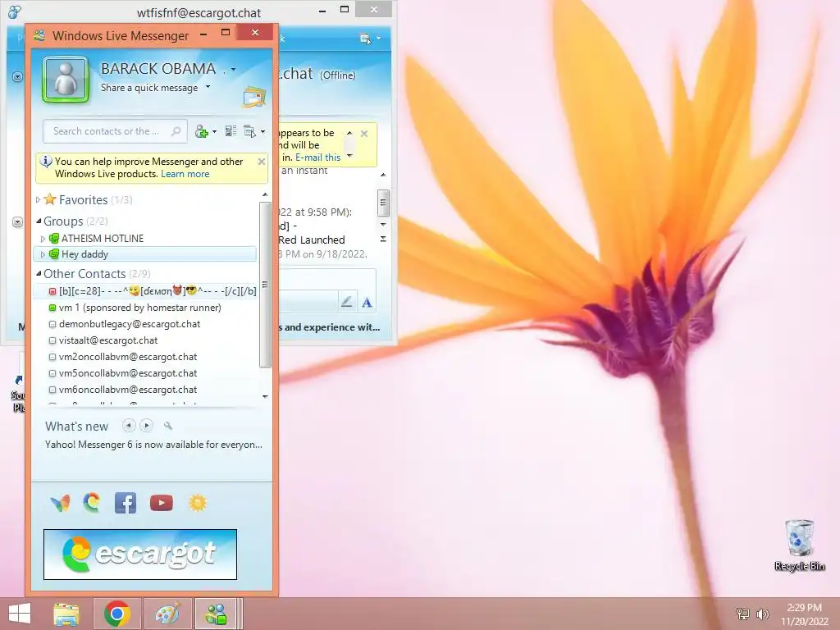Open File Explorer from the taskbar
Image resolution: width=840 pixels, height=630 pixels.
click(x=66, y=614)
